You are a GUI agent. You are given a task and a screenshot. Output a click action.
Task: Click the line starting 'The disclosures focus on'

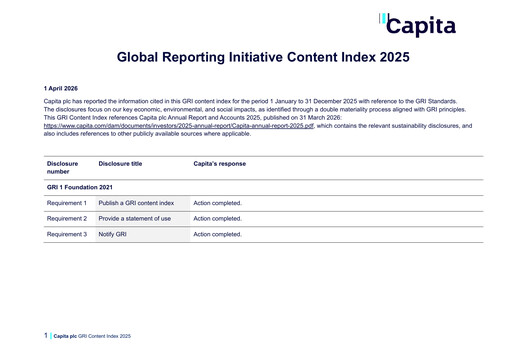pos(255,109)
